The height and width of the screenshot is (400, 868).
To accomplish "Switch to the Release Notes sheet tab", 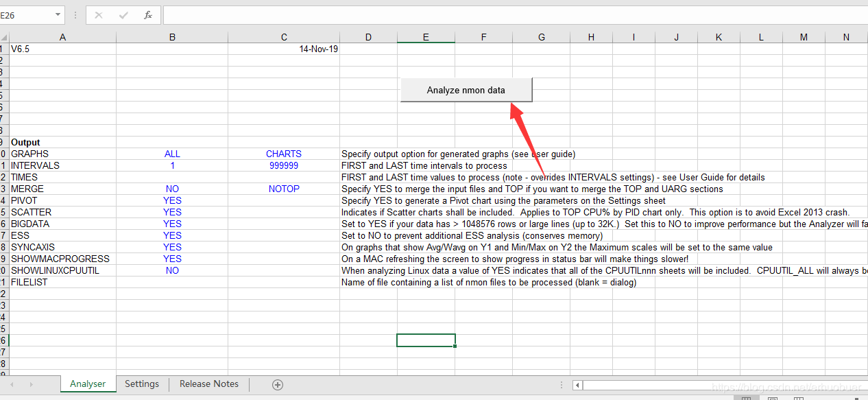I will (x=209, y=384).
